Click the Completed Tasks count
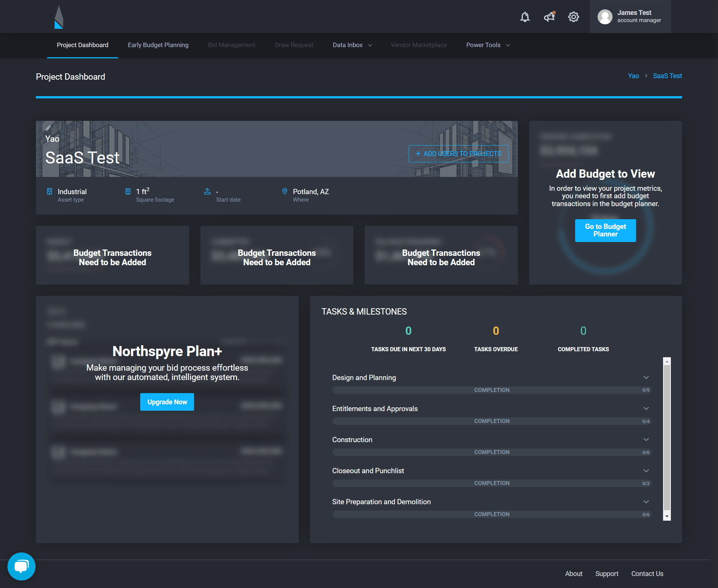Viewport: 718px width, 588px height. click(x=583, y=331)
